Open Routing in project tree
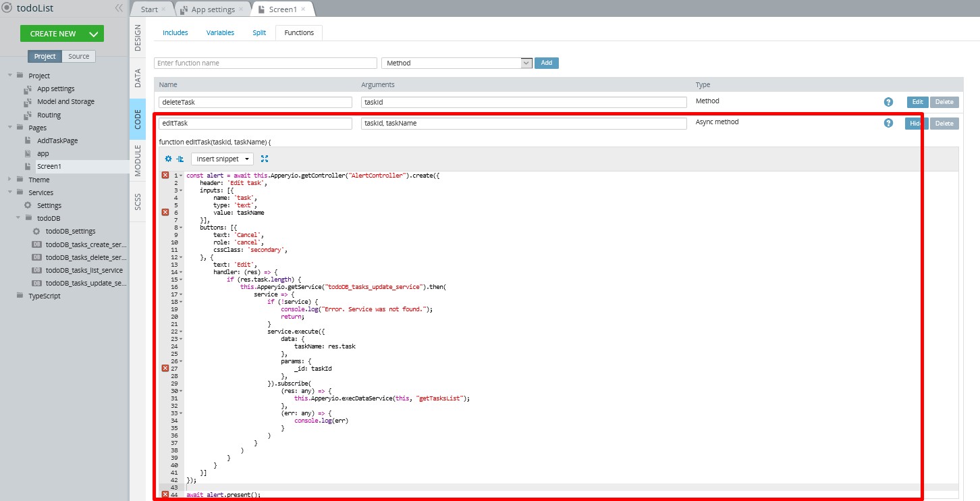The height and width of the screenshot is (501, 980). click(x=49, y=115)
